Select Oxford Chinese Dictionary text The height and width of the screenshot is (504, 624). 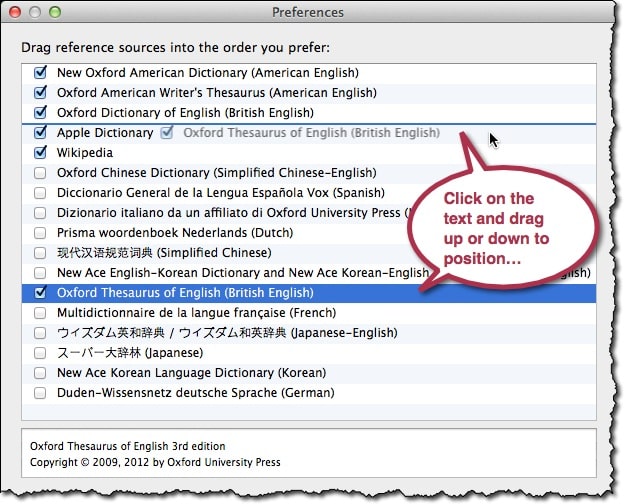[x=217, y=173]
